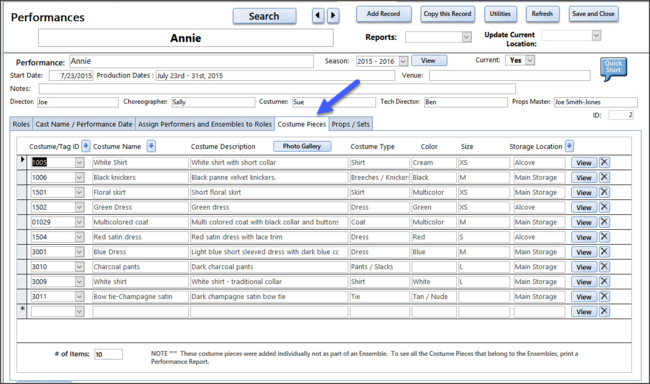The height and width of the screenshot is (384, 650).
Task: Delete the White Shirt 1005 row
Action: coord(604,162)
